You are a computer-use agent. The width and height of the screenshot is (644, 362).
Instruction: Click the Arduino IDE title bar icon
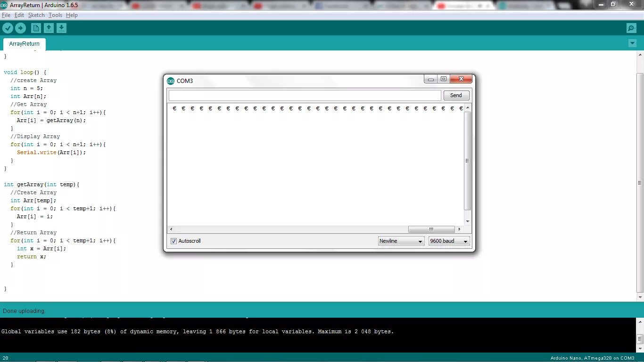[x=4, y=5]
